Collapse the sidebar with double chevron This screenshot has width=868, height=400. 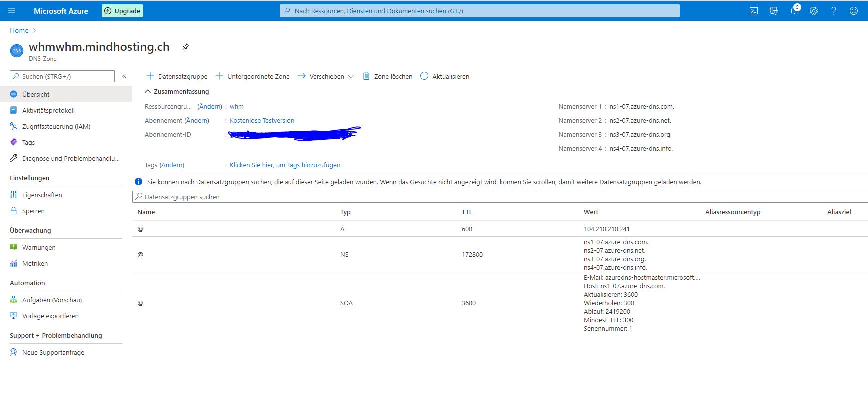tap(124, 76)
